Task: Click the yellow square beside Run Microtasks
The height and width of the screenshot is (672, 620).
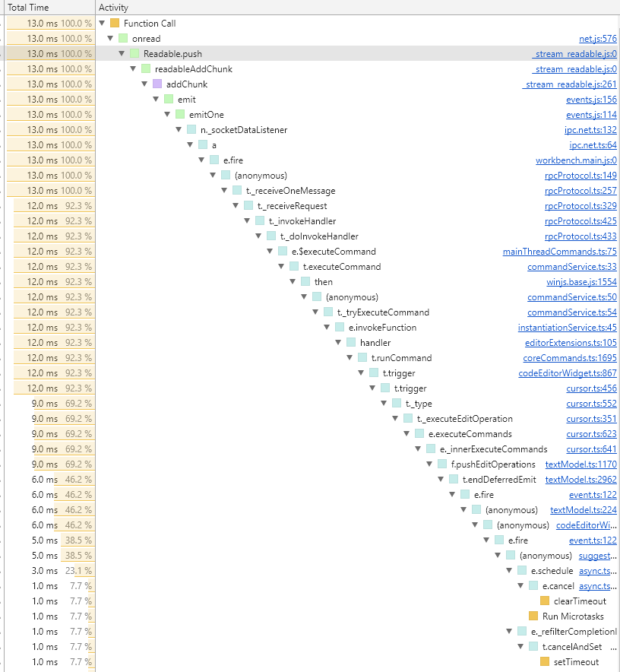Action: 533,617
